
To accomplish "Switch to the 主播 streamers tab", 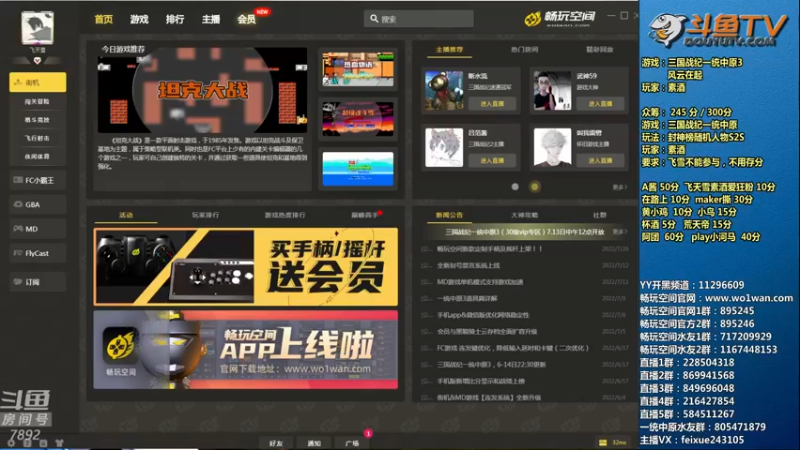I will pyautogui.click(x=211, y=19).
